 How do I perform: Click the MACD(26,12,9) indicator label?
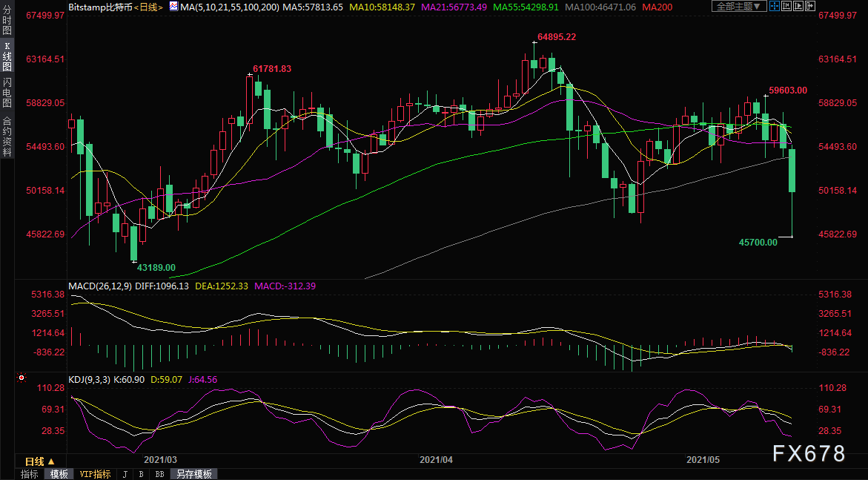100,286
